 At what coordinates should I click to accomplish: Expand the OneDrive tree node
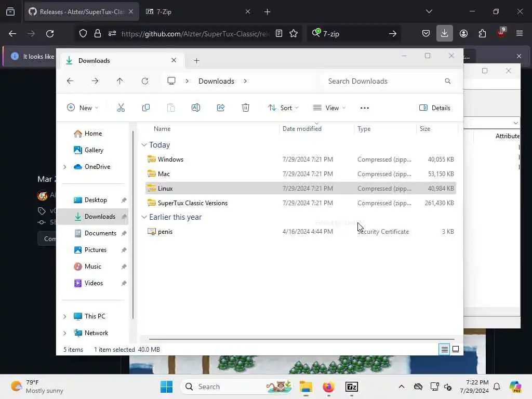(x=65, y=167)
